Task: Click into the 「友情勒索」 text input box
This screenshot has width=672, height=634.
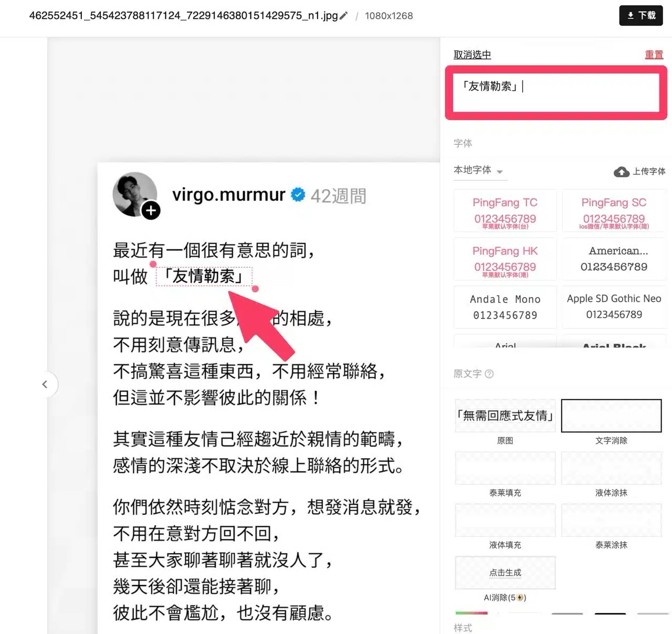Action: [555, 93]
